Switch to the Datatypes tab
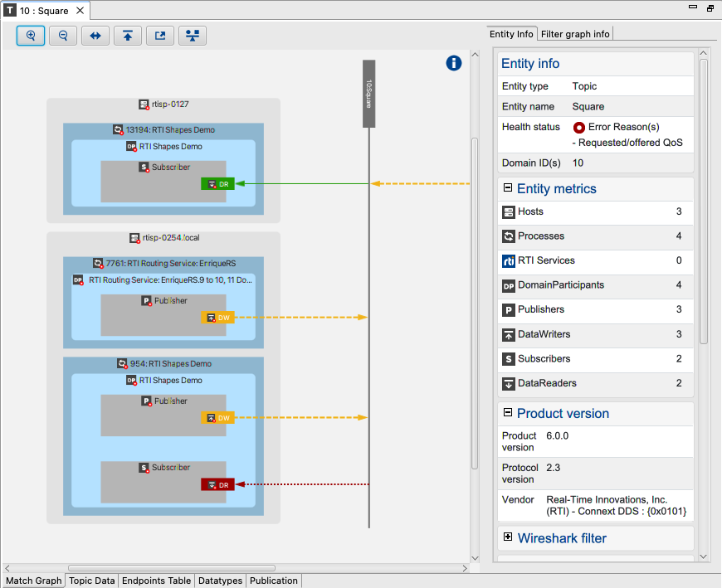 click(220, 581)
